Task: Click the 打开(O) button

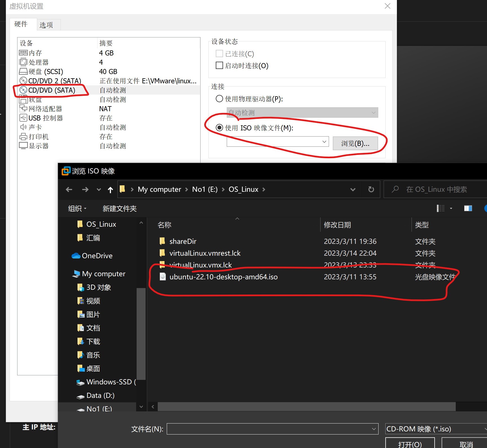Action: point(410,443)
